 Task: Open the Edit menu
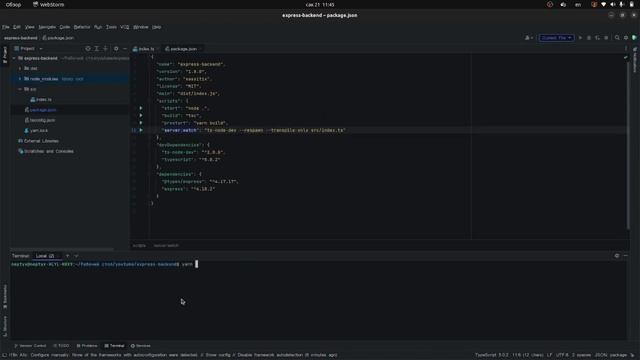coord(17,27)
